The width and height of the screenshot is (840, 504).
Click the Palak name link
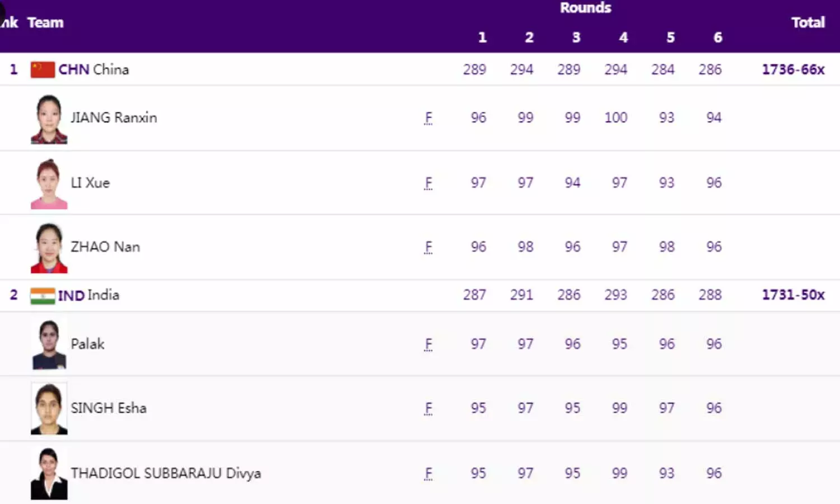click(87, 344)
